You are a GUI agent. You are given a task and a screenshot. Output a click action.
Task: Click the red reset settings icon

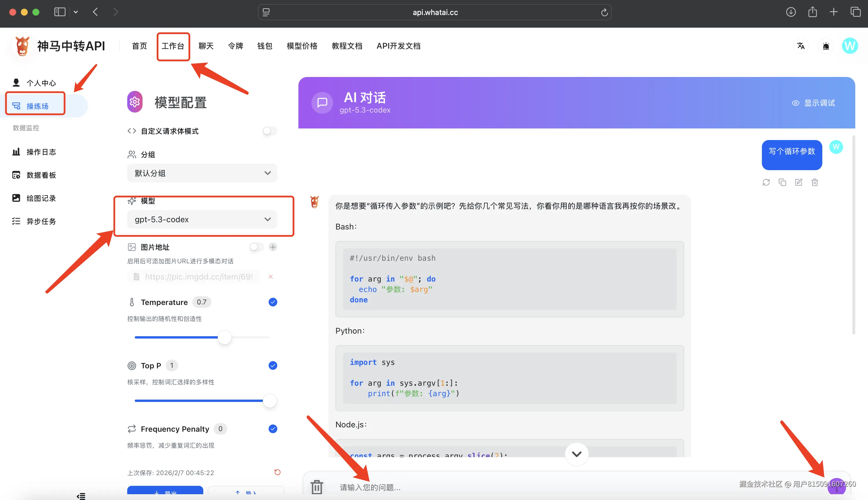coord(277,472)
